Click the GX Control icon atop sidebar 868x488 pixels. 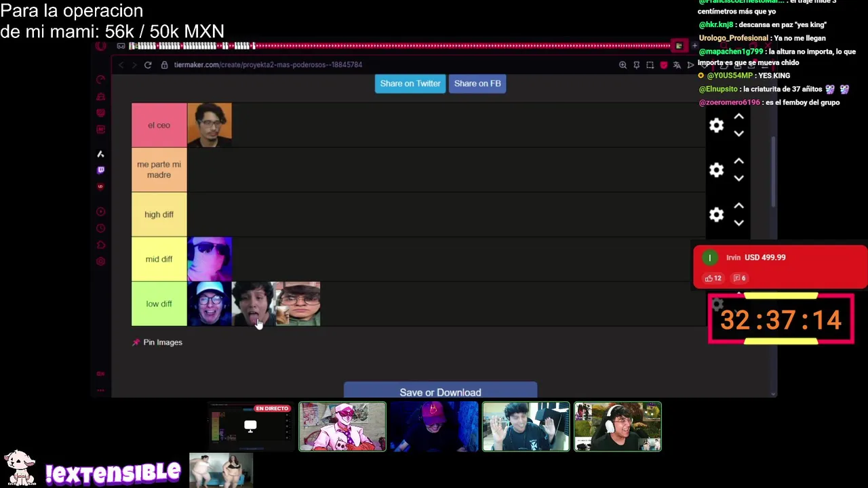tap(100, 80)
